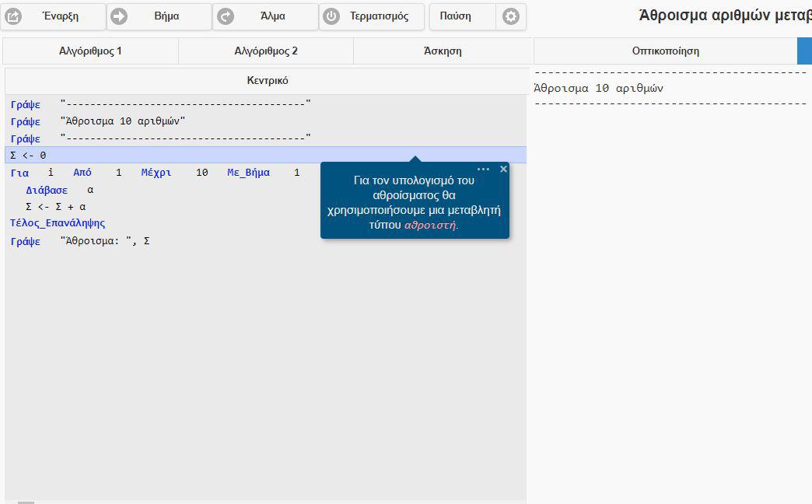This screenshot has width=812, height=504.
Task: Click the curved-arrow icon in Άλμα
Action: tap(226, 16)
